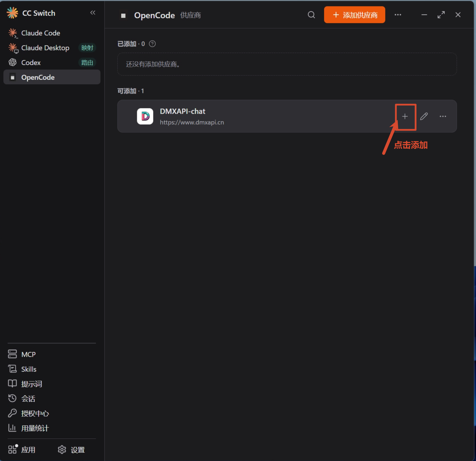Click the 路由 badge next to Codex
Image resolution: width=476 pixels, height=461 pixels.
pyautogui.click(x=87, y=62)
